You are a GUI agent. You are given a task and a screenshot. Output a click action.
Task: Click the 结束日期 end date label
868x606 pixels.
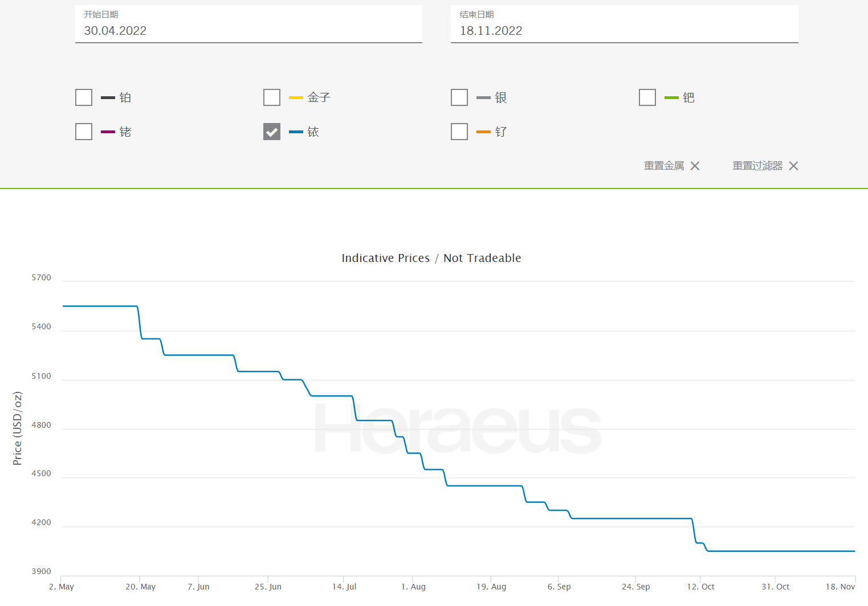click(x=476, y=14)
